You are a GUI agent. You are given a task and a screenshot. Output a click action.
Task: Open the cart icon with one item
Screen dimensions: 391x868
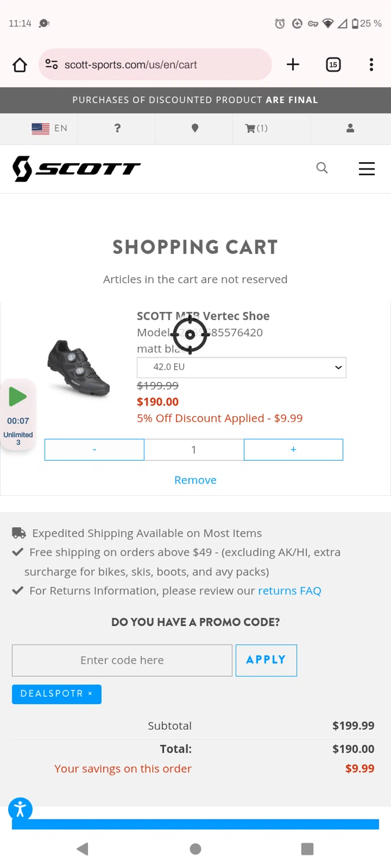pos(256,128)
